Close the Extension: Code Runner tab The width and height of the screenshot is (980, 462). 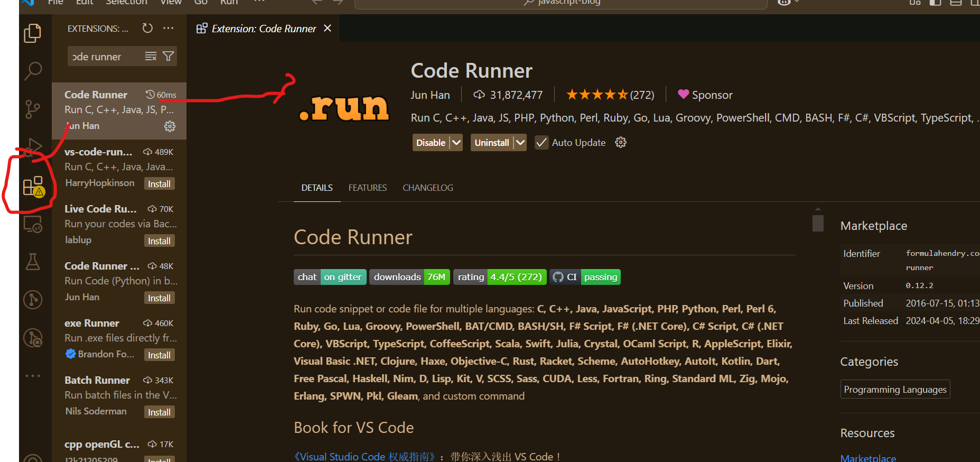(328, 28)
